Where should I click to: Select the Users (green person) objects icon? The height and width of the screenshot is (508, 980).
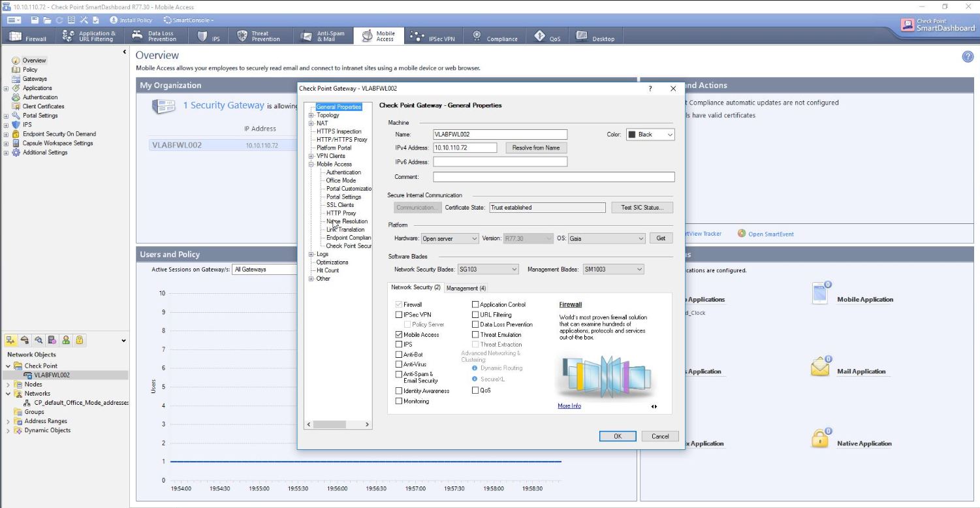(x=66, y=340)
